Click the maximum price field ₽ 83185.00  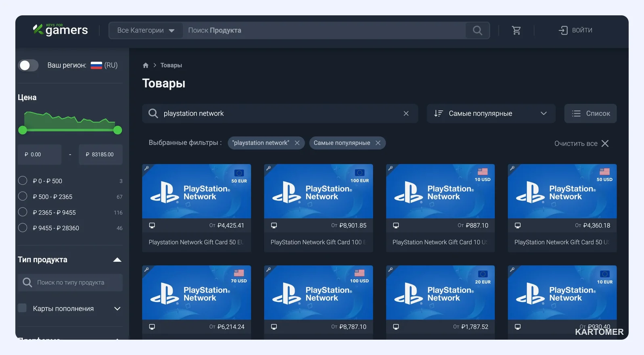pos(100,155)
